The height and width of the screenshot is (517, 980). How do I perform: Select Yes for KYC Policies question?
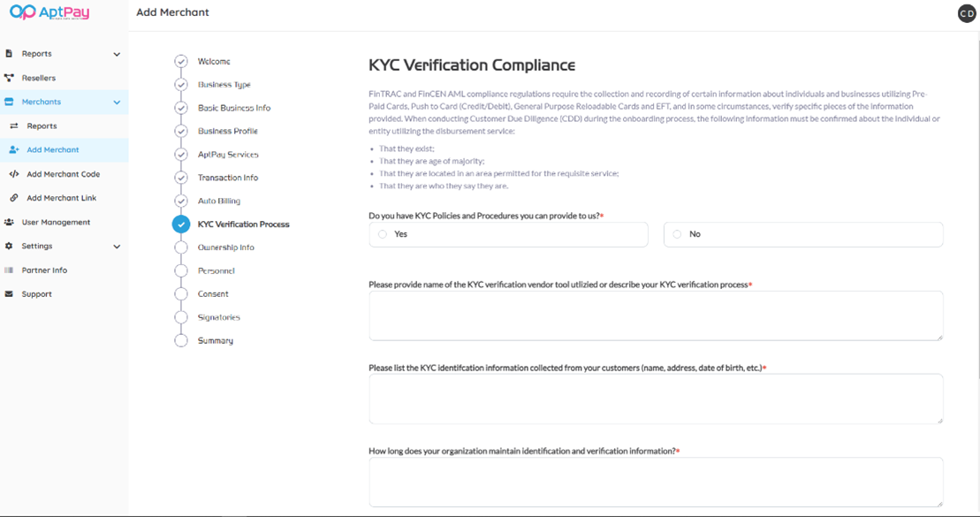(383, 234)
